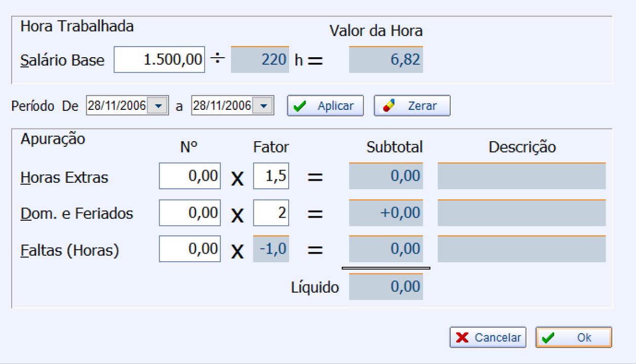
Task: Click the Salário Base input field
Action: click(159, 60)
